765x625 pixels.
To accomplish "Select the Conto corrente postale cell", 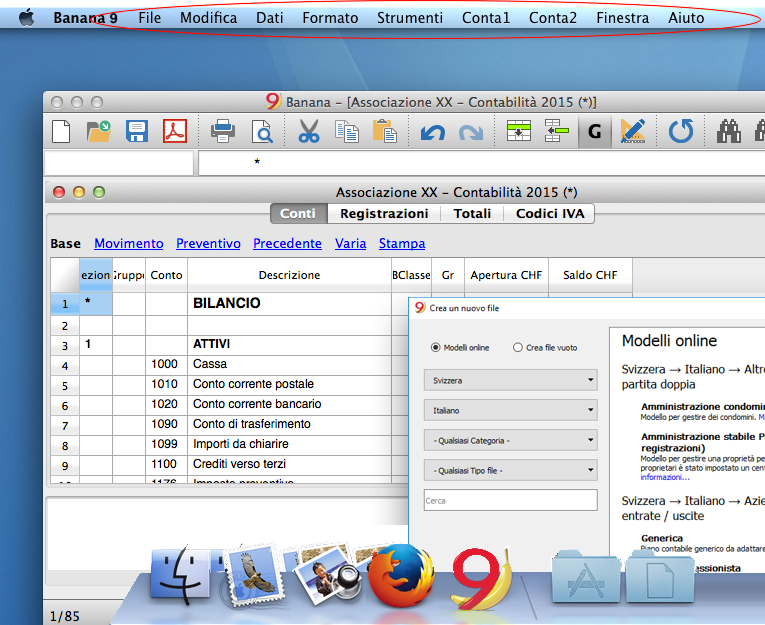I will (289, 384).
